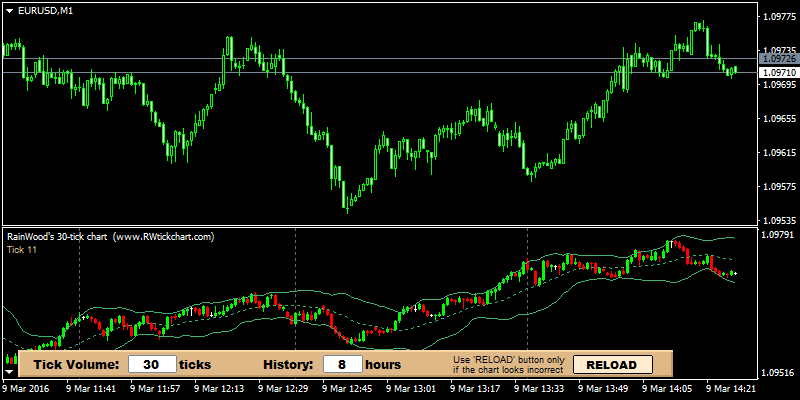Screen dimensions: 800x400
Task: Click the 1.09535 level on the price scale
Action: [x=778, y=220]
